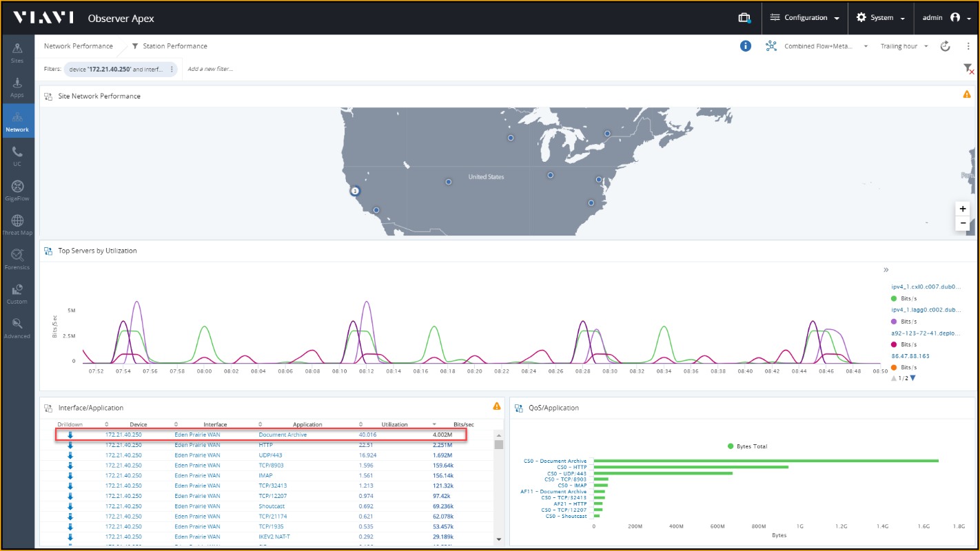Screen dimensions: 980x551
Task: Open the Trailing hour time range dropdown
Action: (x=904, y=46)
